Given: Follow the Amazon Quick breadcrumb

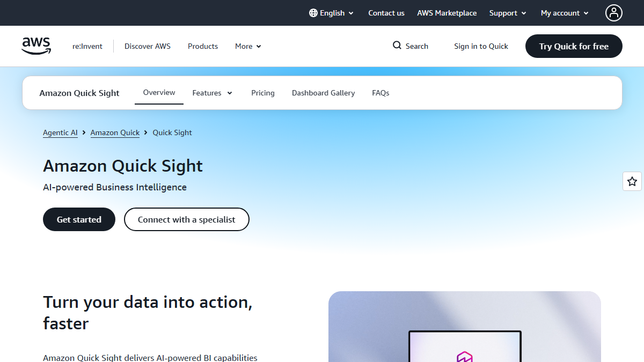Looking at the screenshot, I should tap(115, 132).
